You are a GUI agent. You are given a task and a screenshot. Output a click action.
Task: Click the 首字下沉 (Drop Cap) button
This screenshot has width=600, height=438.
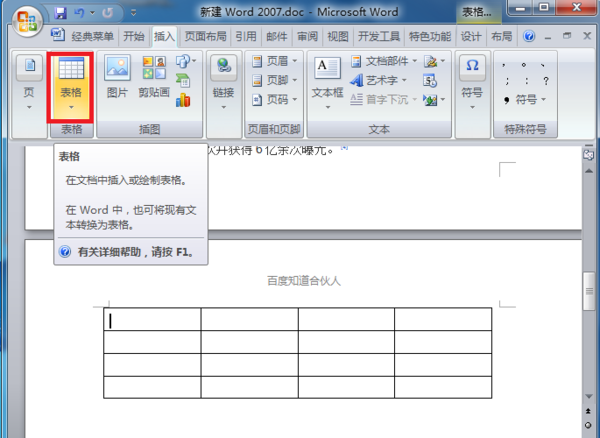pyautogui.click(x=383, y=100)
